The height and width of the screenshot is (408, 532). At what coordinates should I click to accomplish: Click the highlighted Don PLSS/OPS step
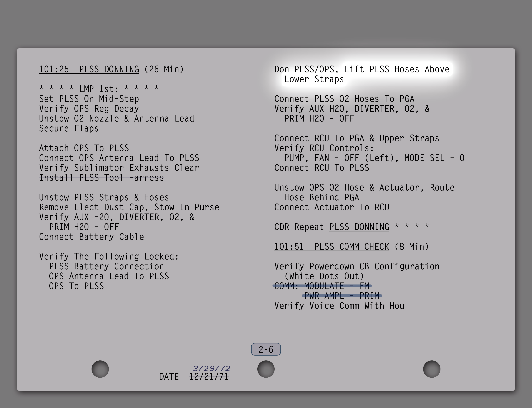(x=362, y=74)
